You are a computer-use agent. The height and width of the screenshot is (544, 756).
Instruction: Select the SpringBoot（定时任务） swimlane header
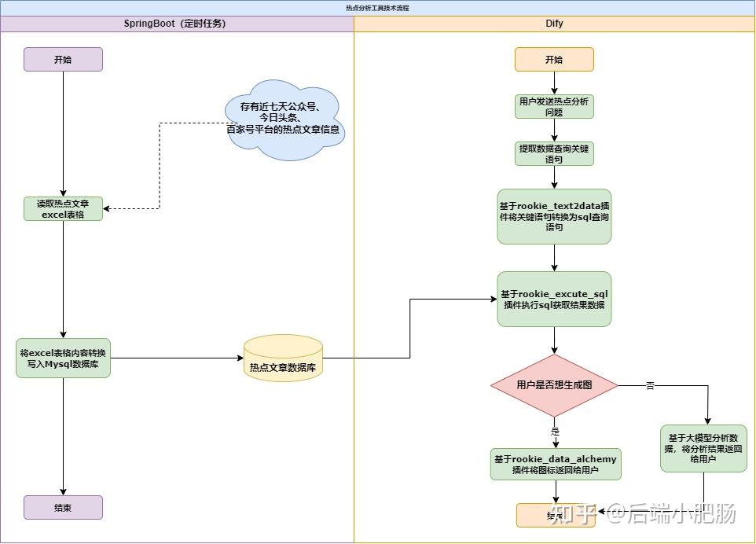tap(176, 24)
